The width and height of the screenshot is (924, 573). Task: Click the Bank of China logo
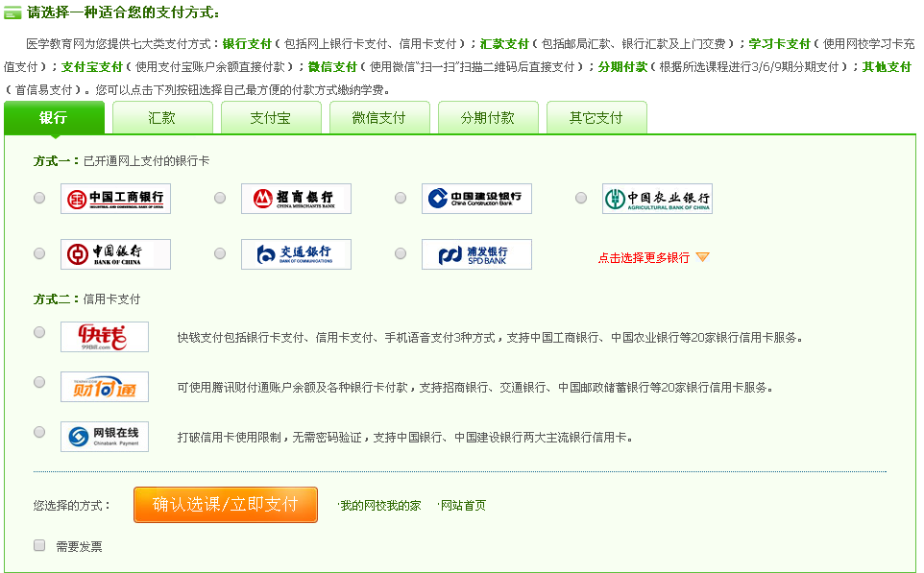click(115, 254)
